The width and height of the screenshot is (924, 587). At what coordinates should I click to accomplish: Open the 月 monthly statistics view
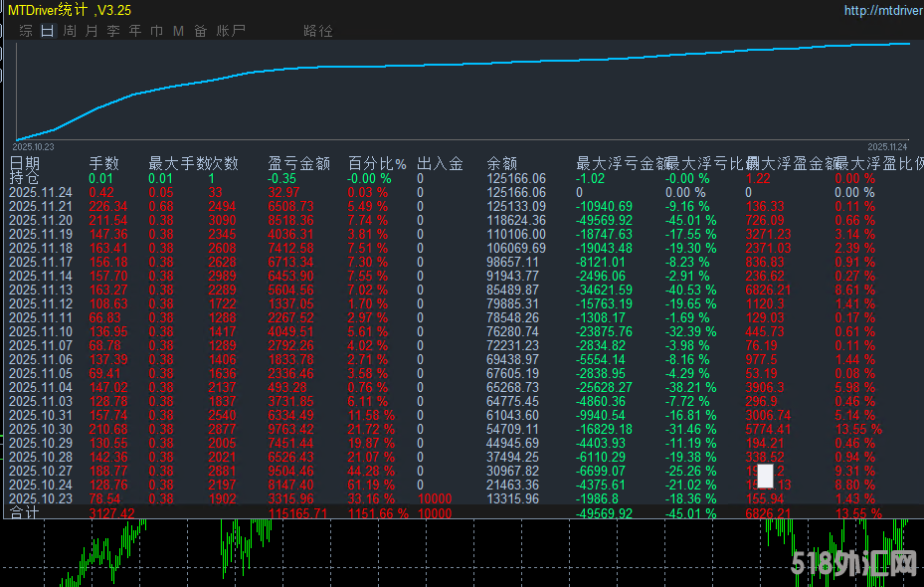pos(91,30)
